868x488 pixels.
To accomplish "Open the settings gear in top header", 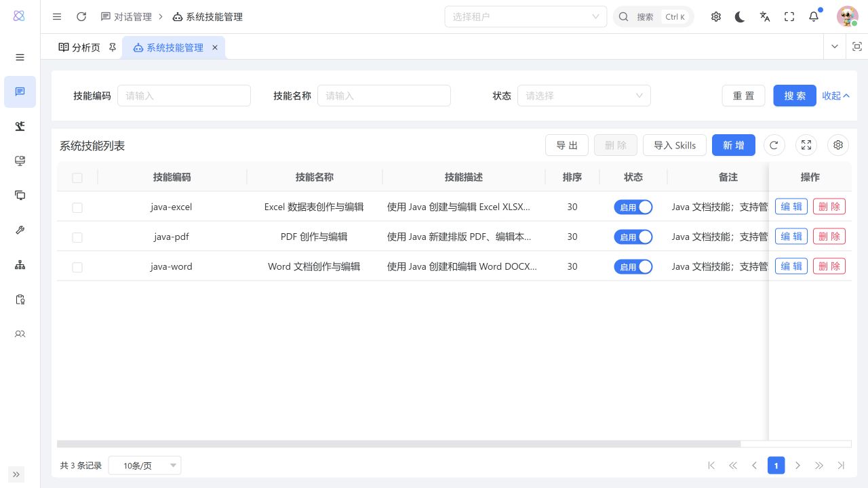I will 716,17.
